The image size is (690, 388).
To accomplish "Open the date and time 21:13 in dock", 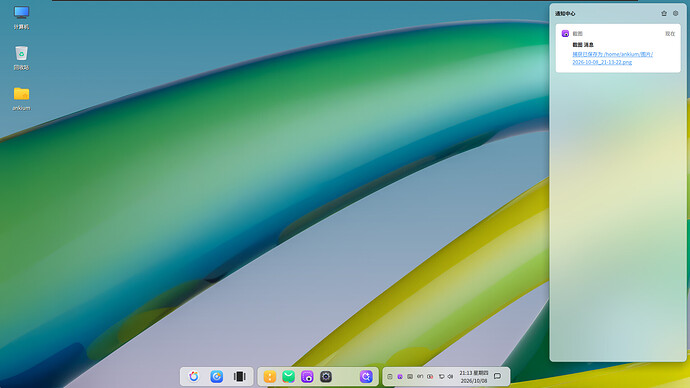I will click(474, 377).
